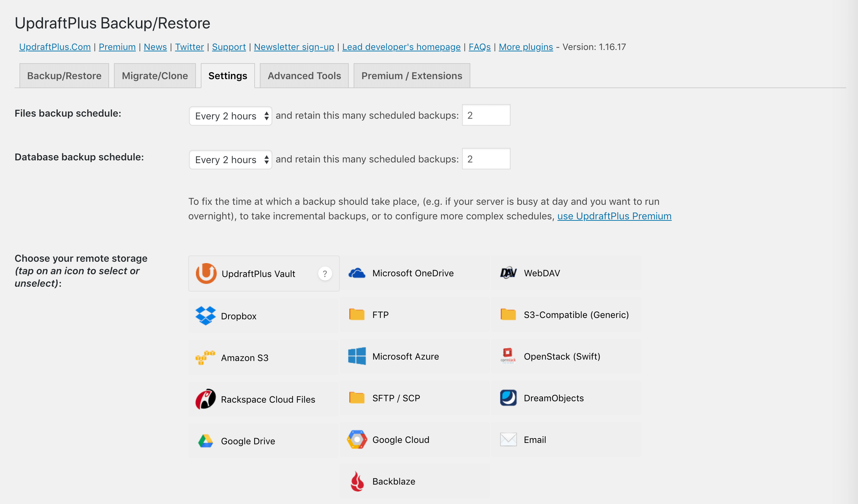This screenshot has width=858, height=504.
Task: Open the UpdraftPlus.Com link
Action: click(55, 47)
